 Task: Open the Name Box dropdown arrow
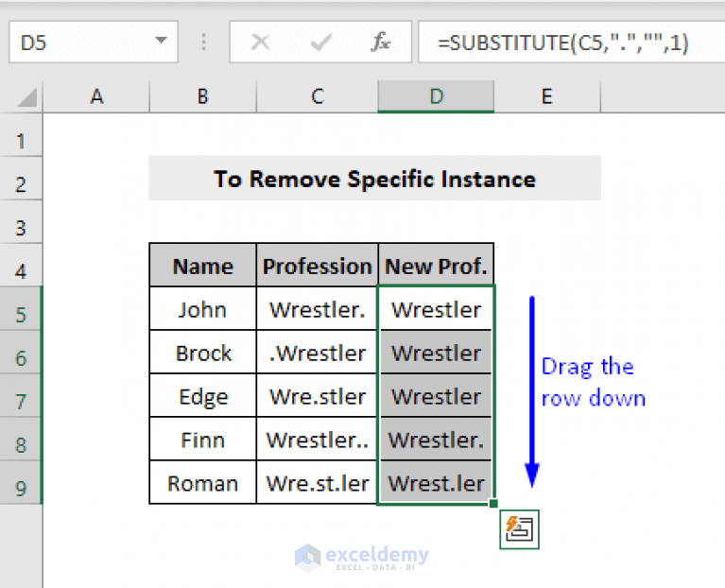point(161,41)
